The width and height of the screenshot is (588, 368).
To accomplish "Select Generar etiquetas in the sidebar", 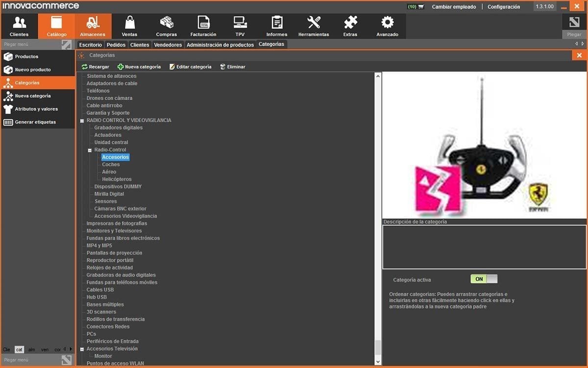I will click(x=35, y=122).
